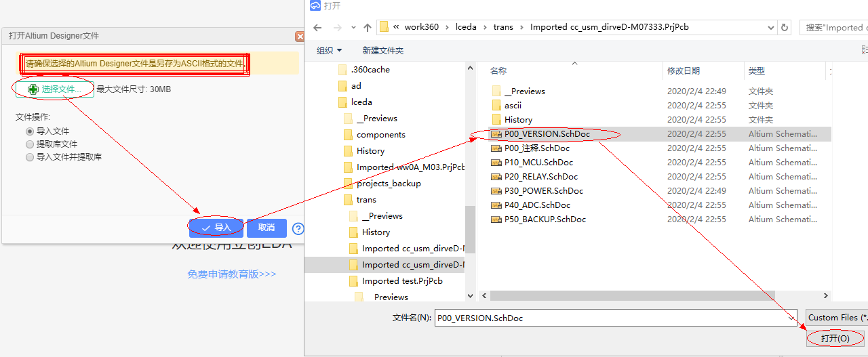Click the file list scroll-right arrow

[x=826, y=296]
